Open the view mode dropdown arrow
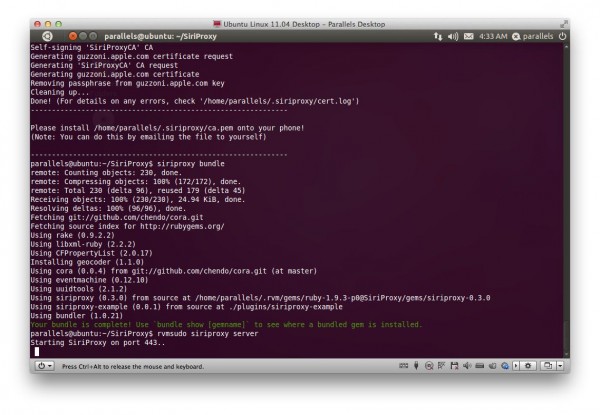 (560, 366)
